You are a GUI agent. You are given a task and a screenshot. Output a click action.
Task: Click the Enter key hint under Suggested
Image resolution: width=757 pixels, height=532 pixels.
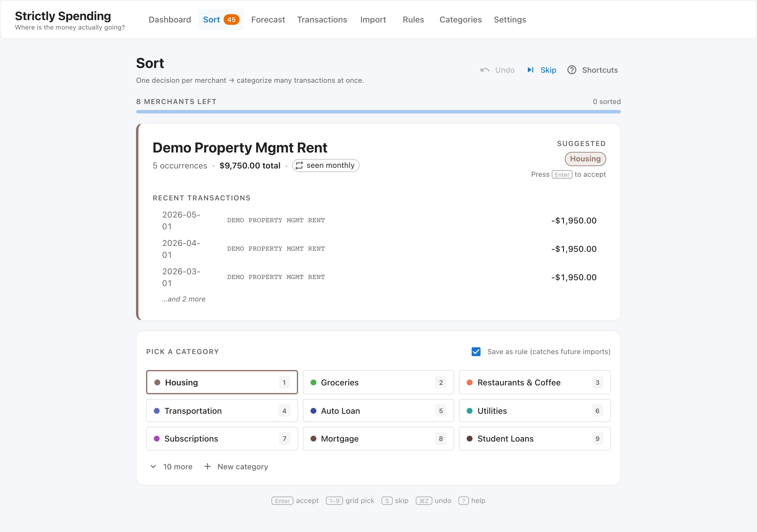click(x=562, y=175)
